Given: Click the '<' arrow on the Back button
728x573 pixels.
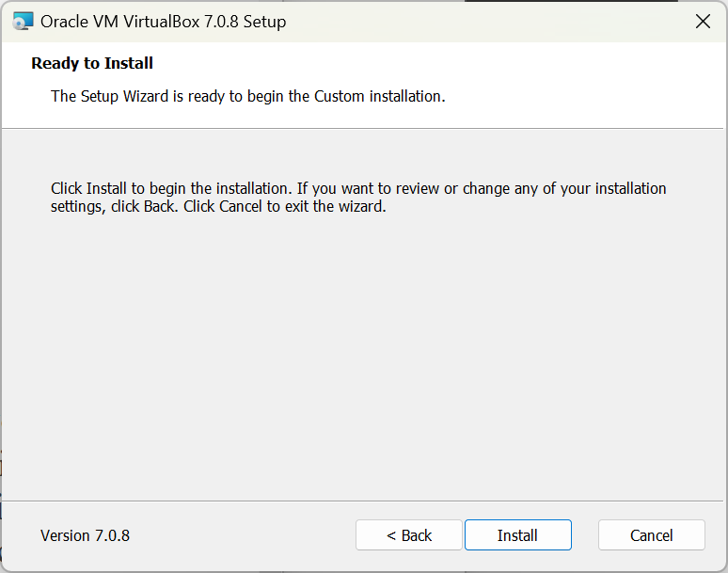Looking at the screenshot, I should coord(391,535).
